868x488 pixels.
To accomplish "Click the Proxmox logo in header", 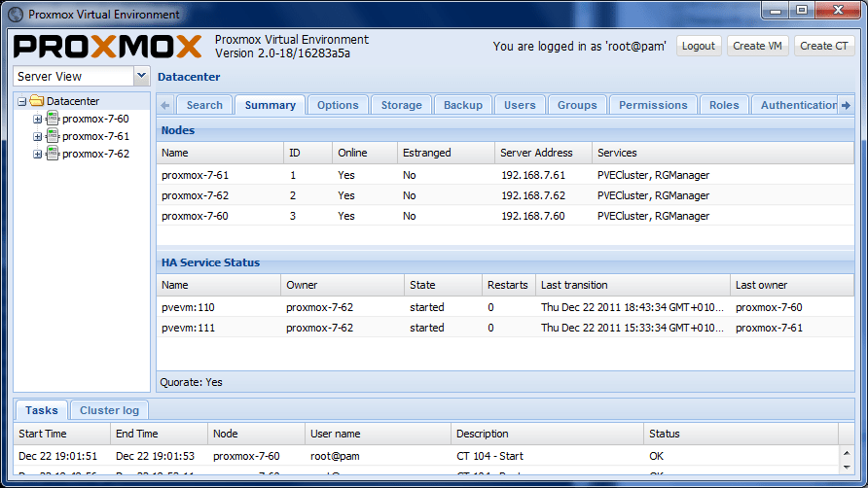I will click(107, 47).
